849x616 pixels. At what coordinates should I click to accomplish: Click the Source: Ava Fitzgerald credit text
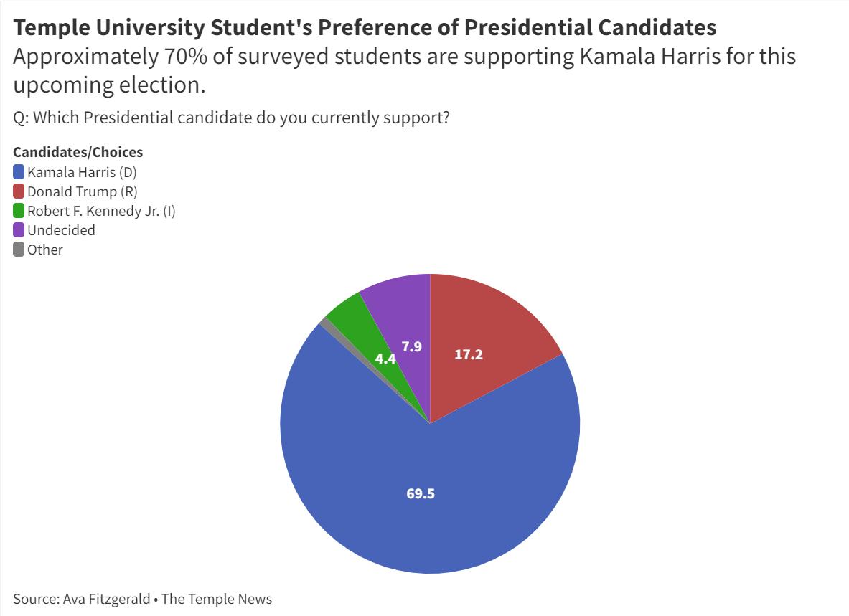[143, 598]
